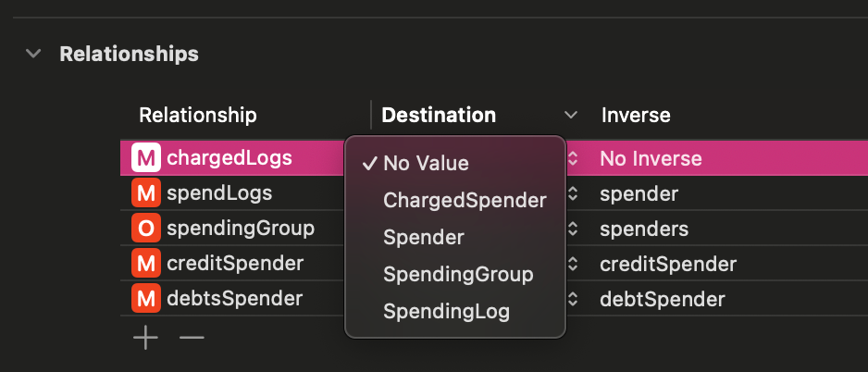Viewport: 868px width, 372px height.
Task: Pick SpendingGroup as destination
Action: tap(458, 275)
